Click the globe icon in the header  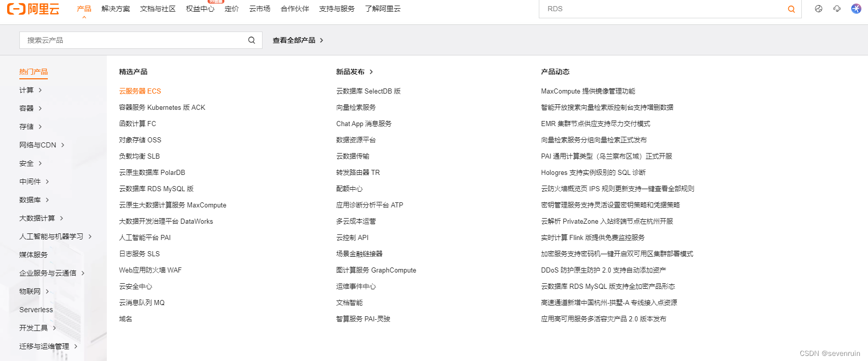(x=819, y=9)
